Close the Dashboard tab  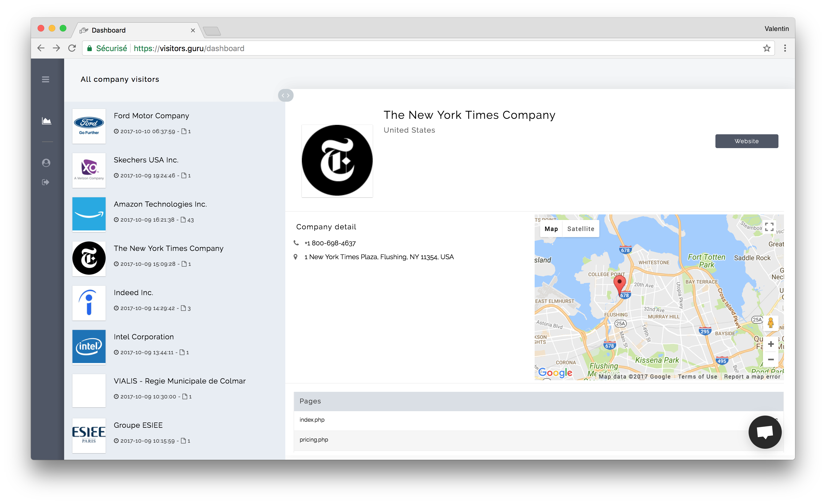point(193,30)
